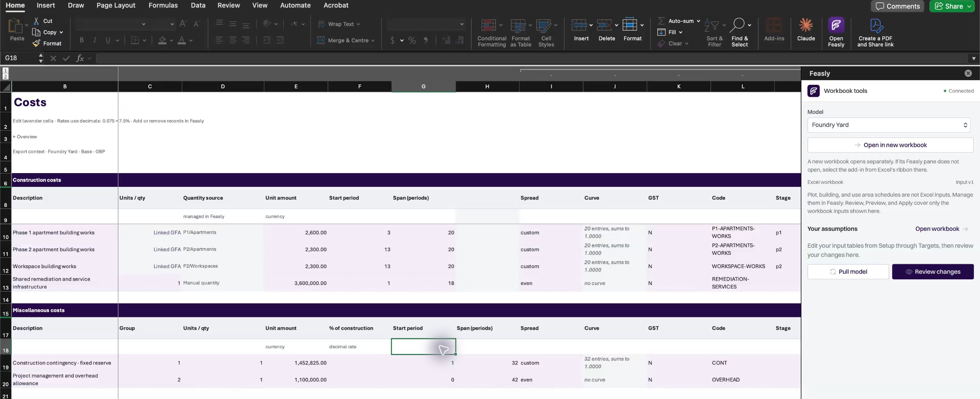
Task: Click the Review changes button
Action: [933, 272]
